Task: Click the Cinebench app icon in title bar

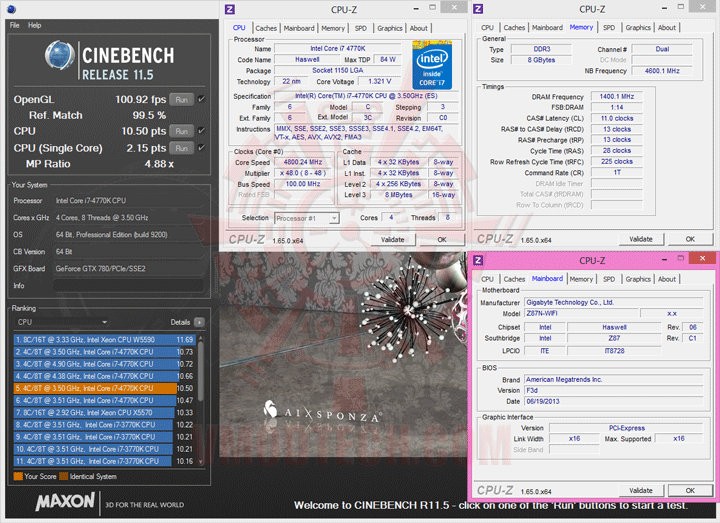Action: coord(11,9)
